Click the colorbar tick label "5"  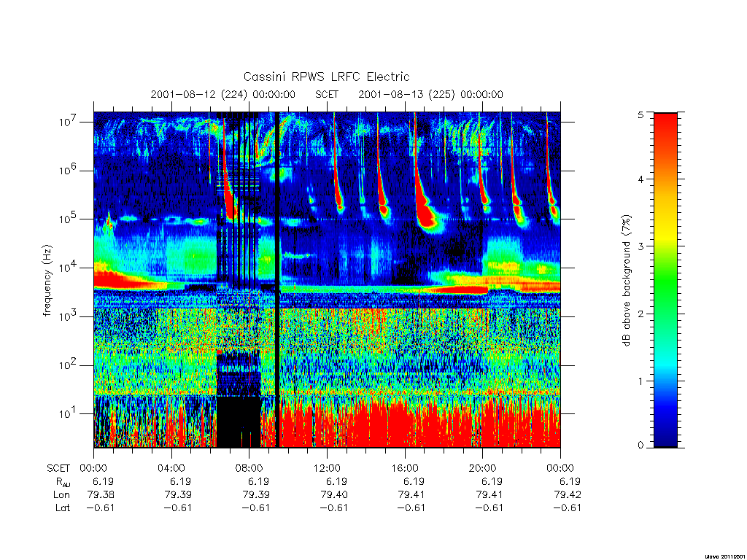(640, 114)
